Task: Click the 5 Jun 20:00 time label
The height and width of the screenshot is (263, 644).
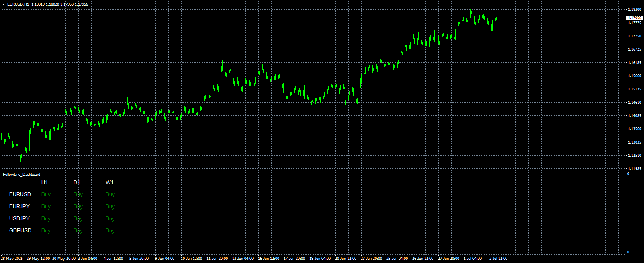Action: click(x=139, y=259)
